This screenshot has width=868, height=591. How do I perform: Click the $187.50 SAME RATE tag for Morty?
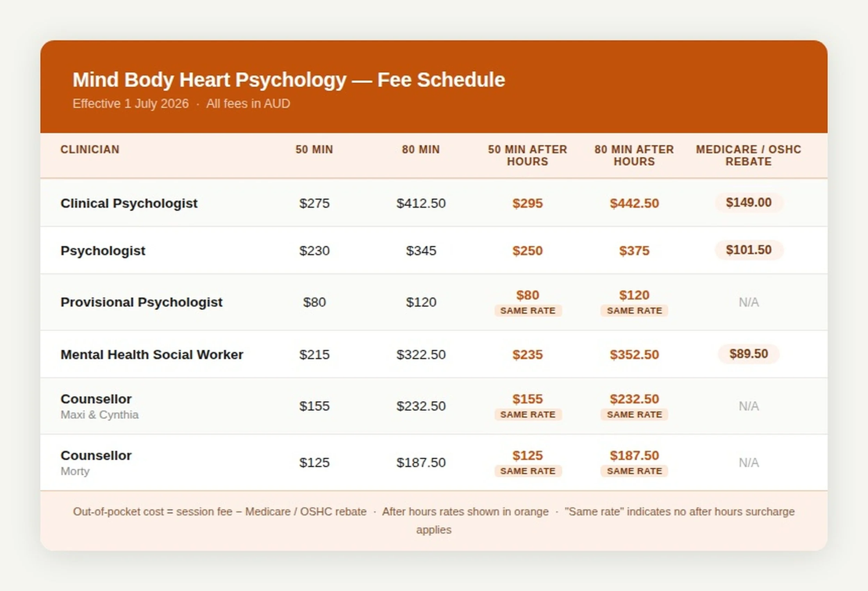pos(634,471)
